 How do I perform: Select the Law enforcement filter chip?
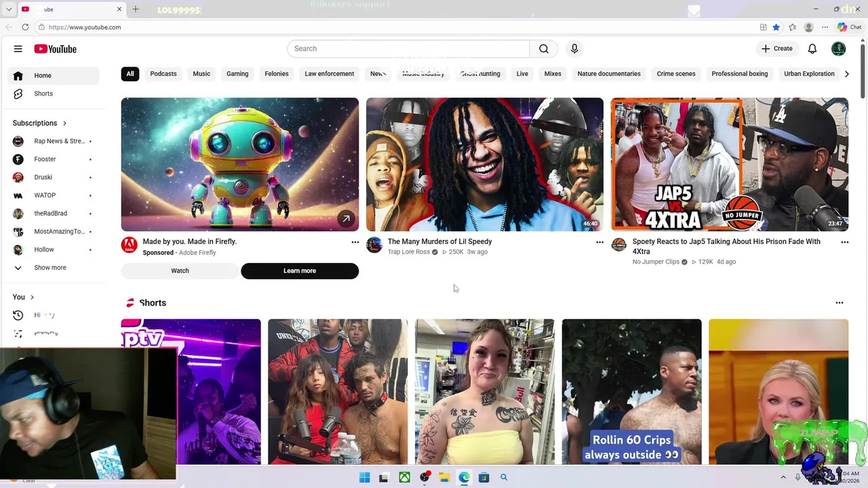(x=330, y=74)
